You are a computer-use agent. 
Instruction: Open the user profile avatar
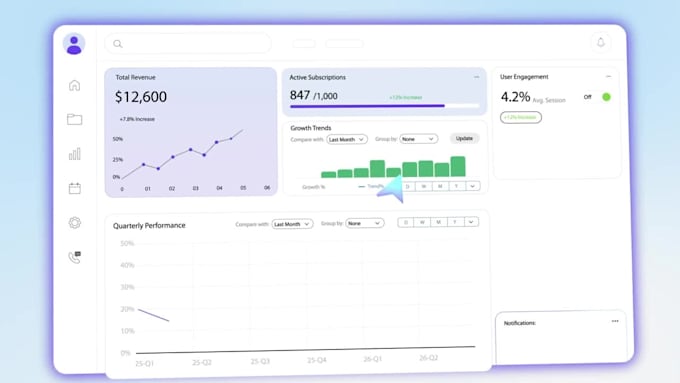click(x=74, y=44)
